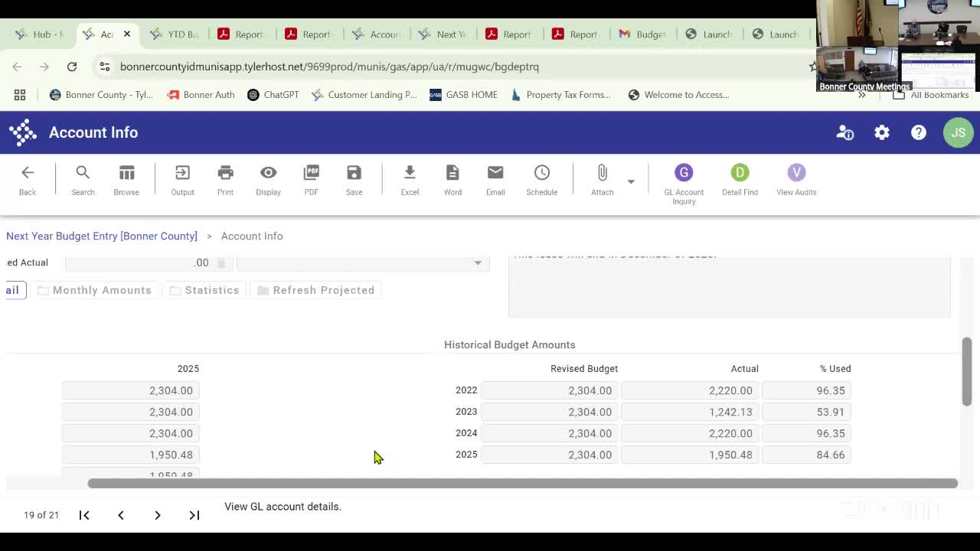Viewport: 980px width, 551px height.
Task: Open the dropdown next to the Actual field
Action: pos(478,262)
